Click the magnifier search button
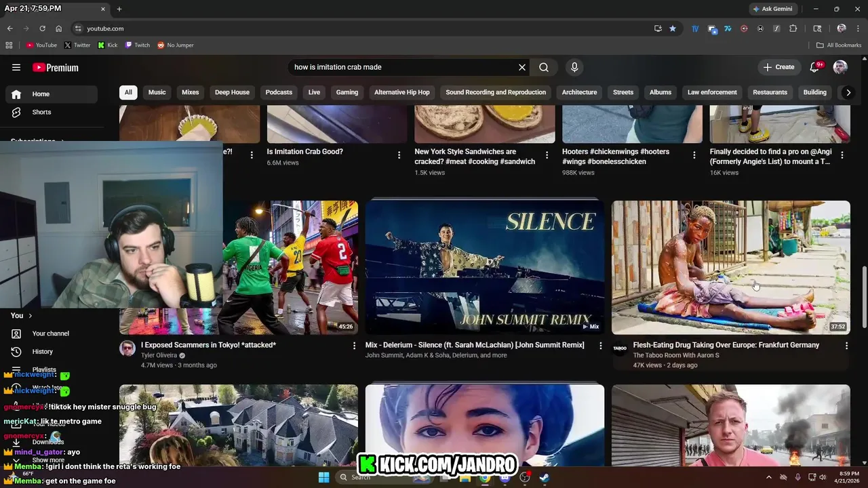868x488 pixels. [544, 67]
